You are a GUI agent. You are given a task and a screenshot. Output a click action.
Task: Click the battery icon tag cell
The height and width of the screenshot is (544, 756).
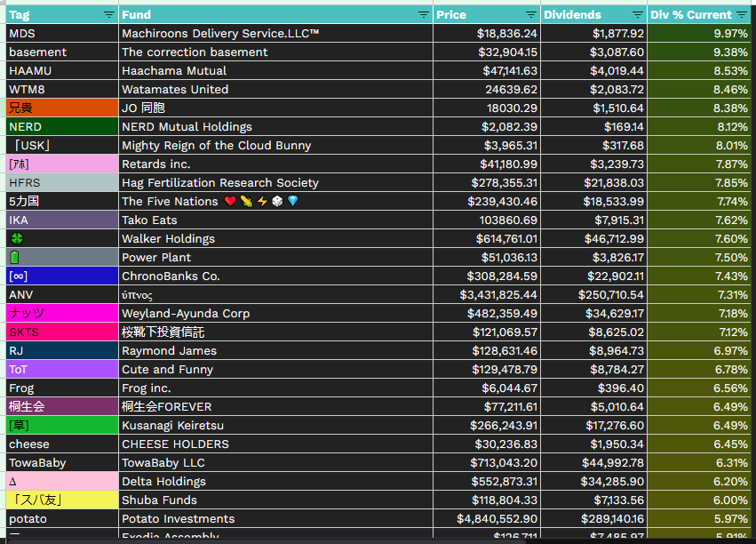click(62, 258)
